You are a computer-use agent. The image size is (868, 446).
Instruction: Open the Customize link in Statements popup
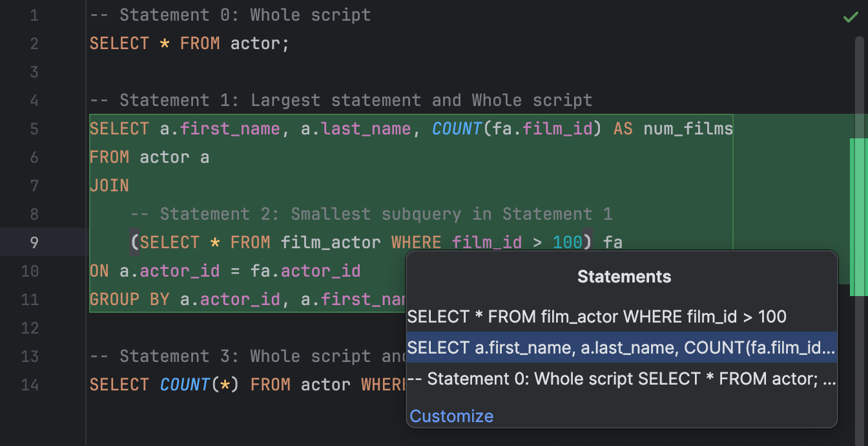451,416
